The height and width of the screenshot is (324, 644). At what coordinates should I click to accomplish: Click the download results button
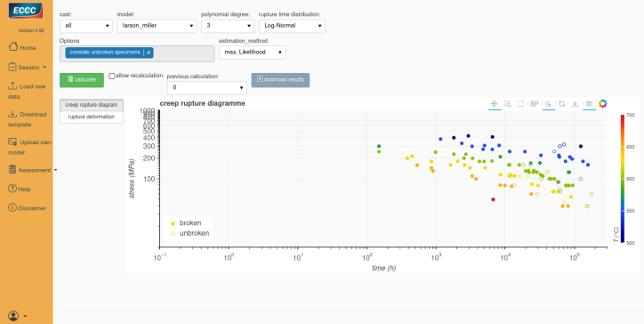(280, 80)
